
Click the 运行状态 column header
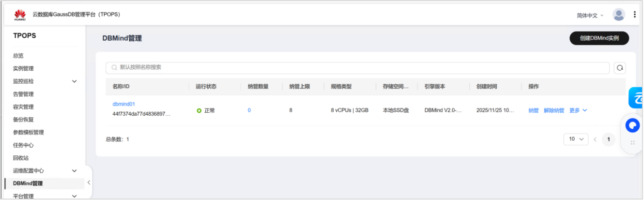pos(206,87)
